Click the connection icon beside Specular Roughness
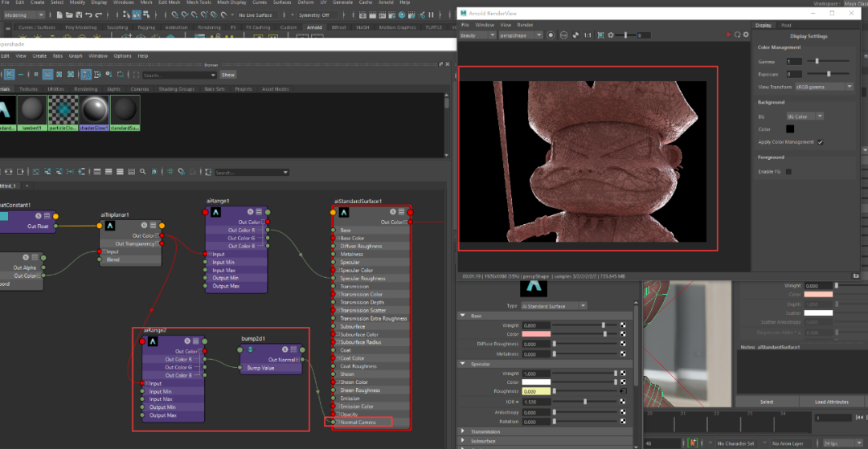Viewport: 868px width, 449px height. click(x=623, y=391)
